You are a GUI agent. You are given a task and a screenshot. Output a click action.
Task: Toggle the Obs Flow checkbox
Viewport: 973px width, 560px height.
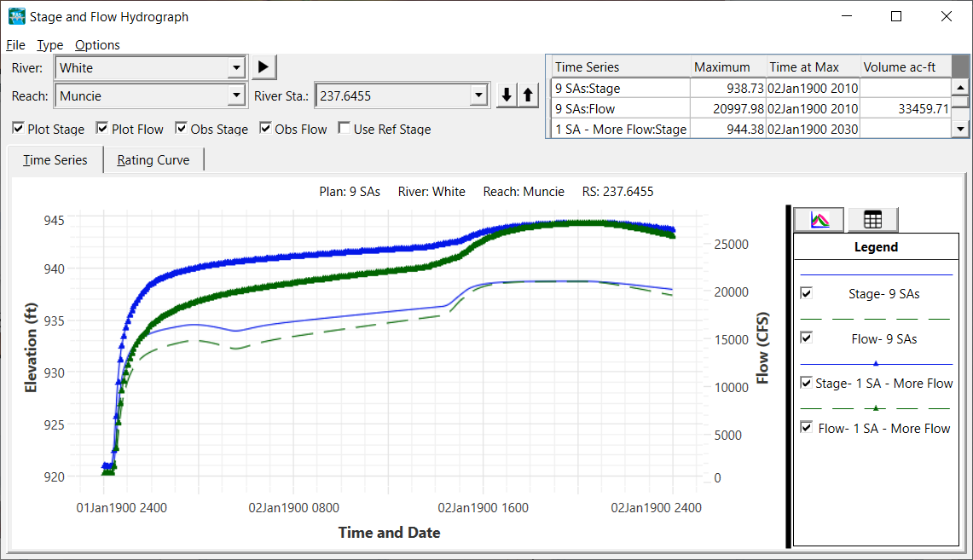(266, 129)
